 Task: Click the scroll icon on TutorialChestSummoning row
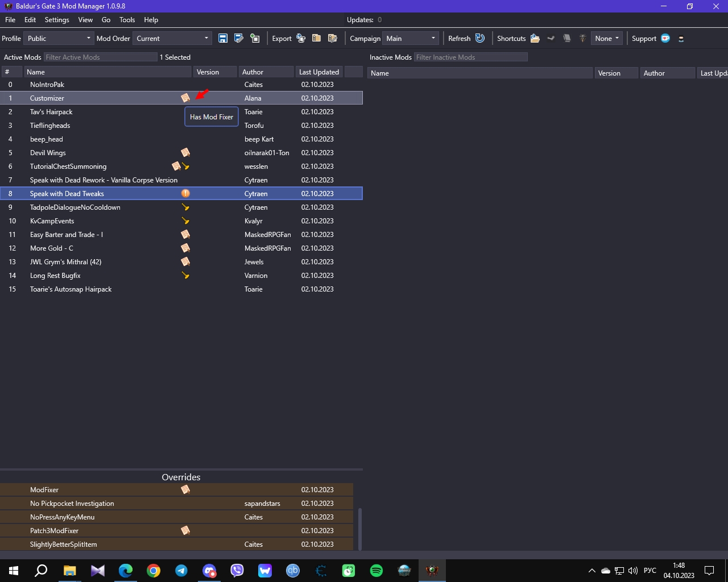coord(176,166)
